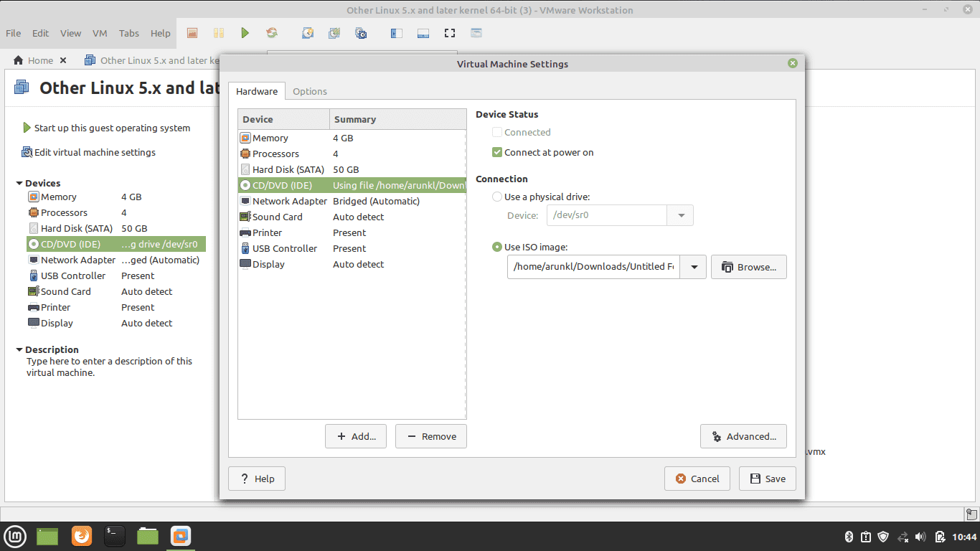Click Network Adapter in main window Devices
This screenshot has height=551, width=980.
point(116,260)
